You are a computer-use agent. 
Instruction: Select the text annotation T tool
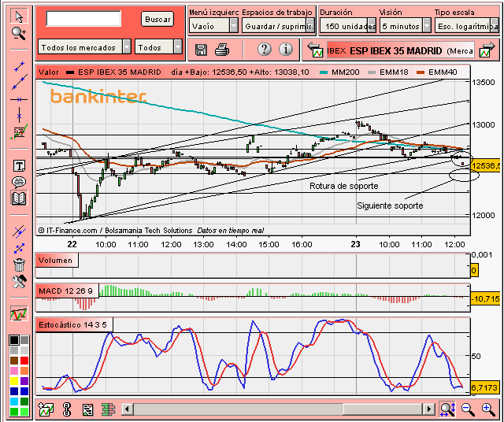(19, 166)
